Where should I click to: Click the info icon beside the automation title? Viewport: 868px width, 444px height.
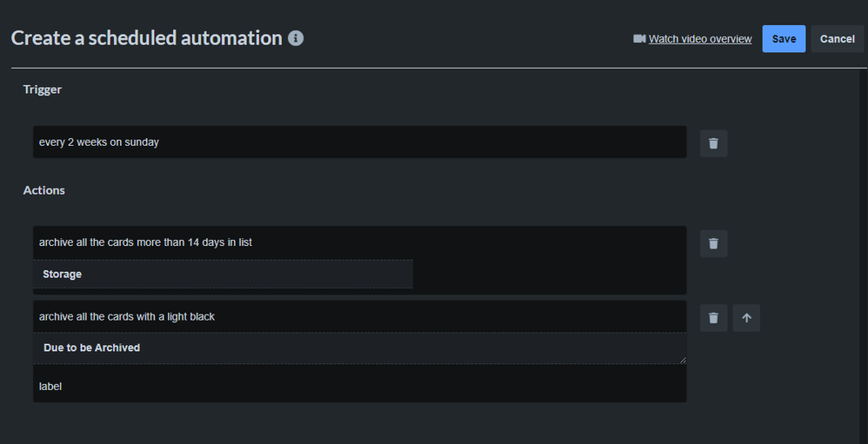(296, 38)
